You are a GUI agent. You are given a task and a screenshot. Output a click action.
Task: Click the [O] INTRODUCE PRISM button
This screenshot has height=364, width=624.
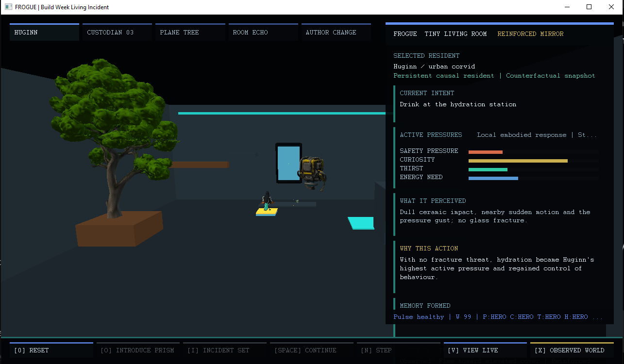138,350
